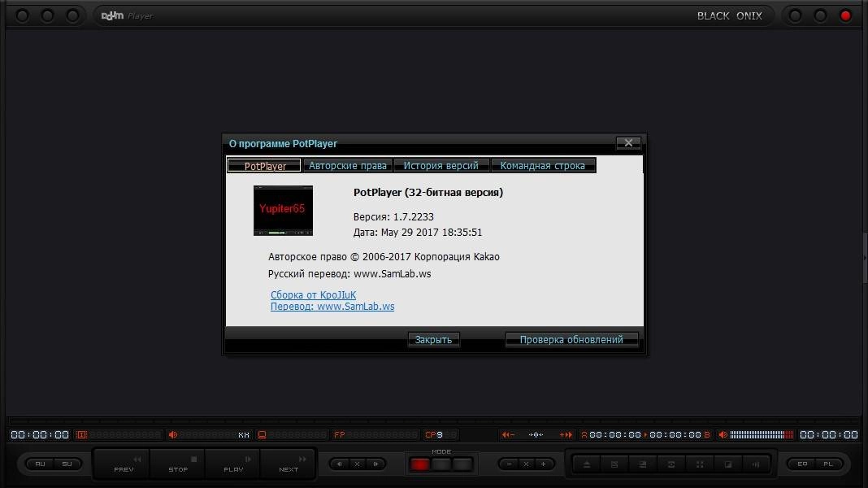Click the orange rewind arrows with minus
This screenshot has height=488, width=868.
pyautogui.click(x=508, y=435)
